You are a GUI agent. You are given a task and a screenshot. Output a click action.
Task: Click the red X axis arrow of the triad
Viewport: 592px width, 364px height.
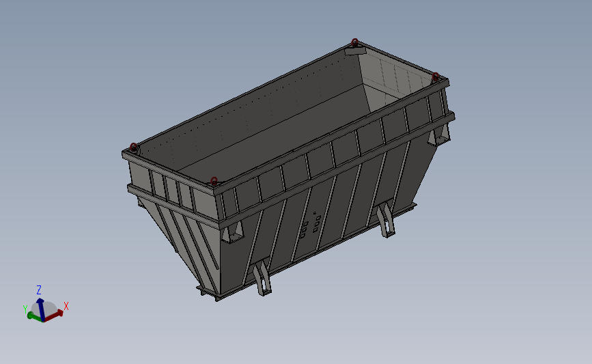(x=54, y=316)
